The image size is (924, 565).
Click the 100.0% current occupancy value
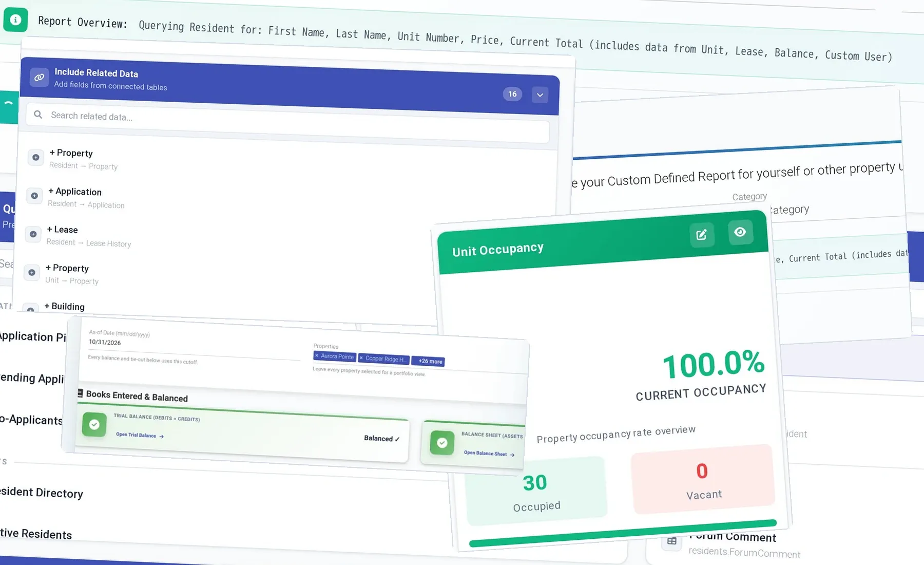coord(714,364)
